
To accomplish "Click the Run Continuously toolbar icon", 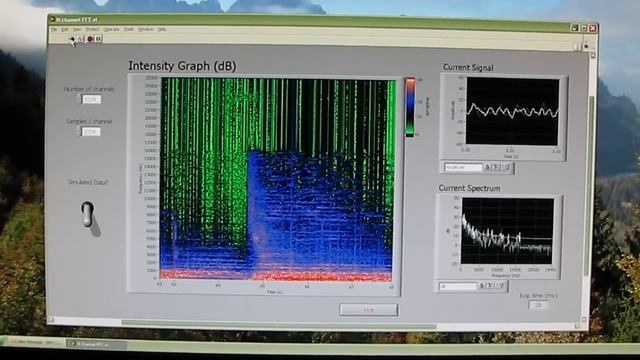I will tap(81, 39).
